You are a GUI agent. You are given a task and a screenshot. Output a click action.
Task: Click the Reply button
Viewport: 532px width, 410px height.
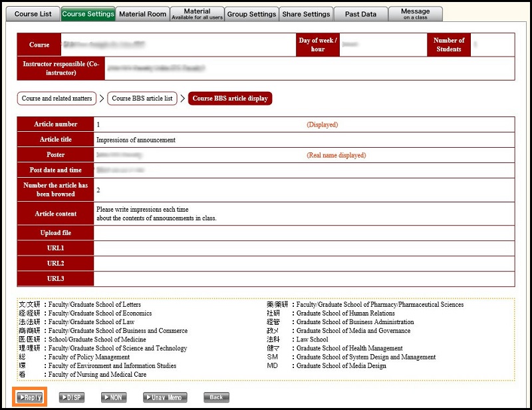[31, 397]
